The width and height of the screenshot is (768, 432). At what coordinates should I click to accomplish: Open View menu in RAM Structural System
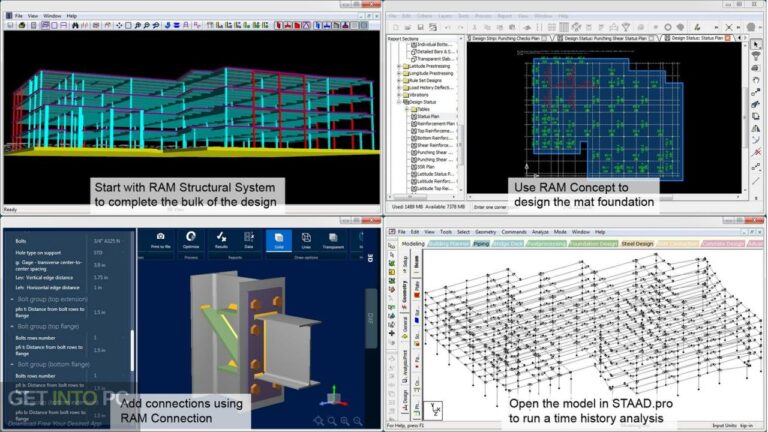(x=33, y=16)
